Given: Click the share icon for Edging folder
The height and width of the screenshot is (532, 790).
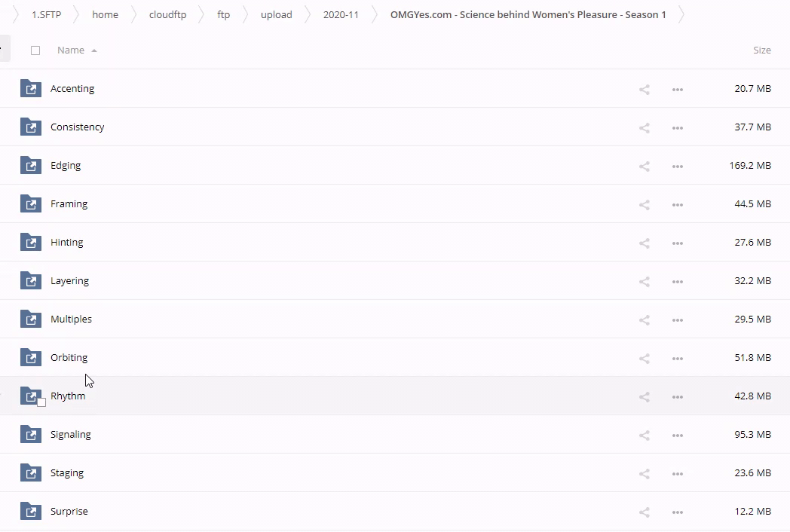Looking at the screenshot, I should coord(644,166).
